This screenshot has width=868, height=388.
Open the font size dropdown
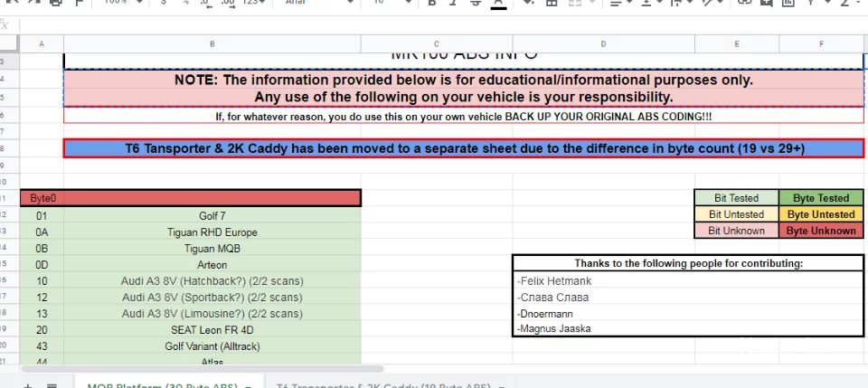point(392,3)
